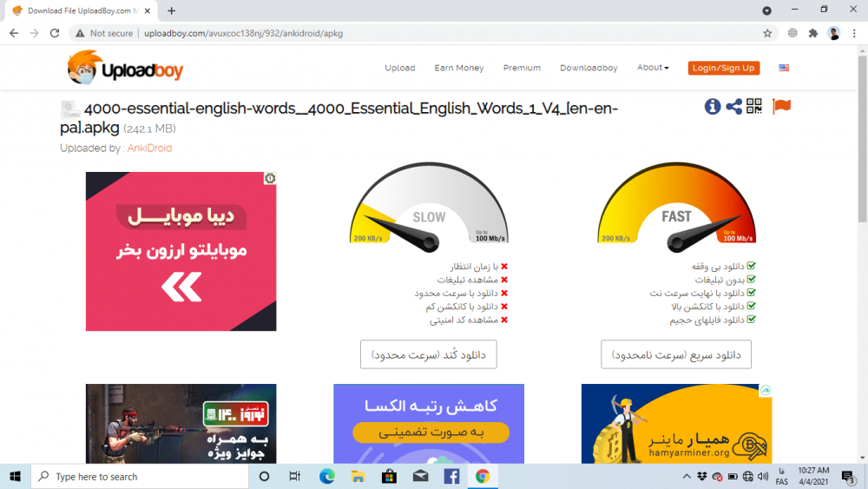Click volume icon in system tray
Screen dimensions: 868x489
coord(763,476)
